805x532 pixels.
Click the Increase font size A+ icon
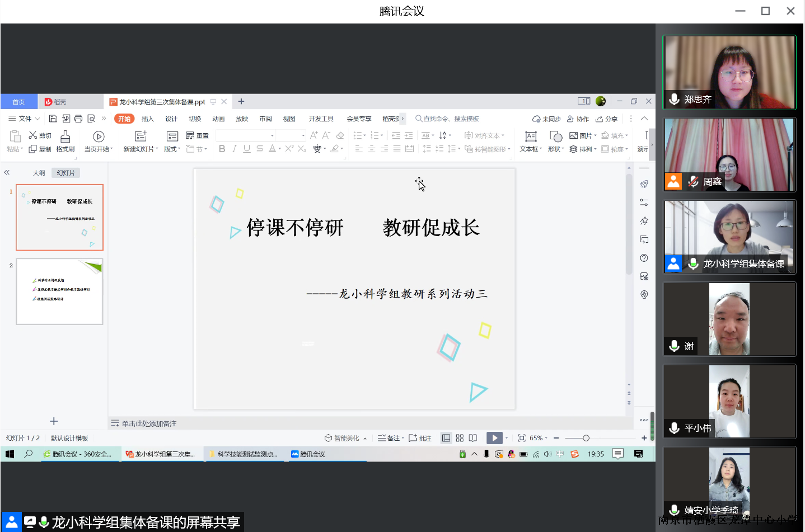coord(313,135)
